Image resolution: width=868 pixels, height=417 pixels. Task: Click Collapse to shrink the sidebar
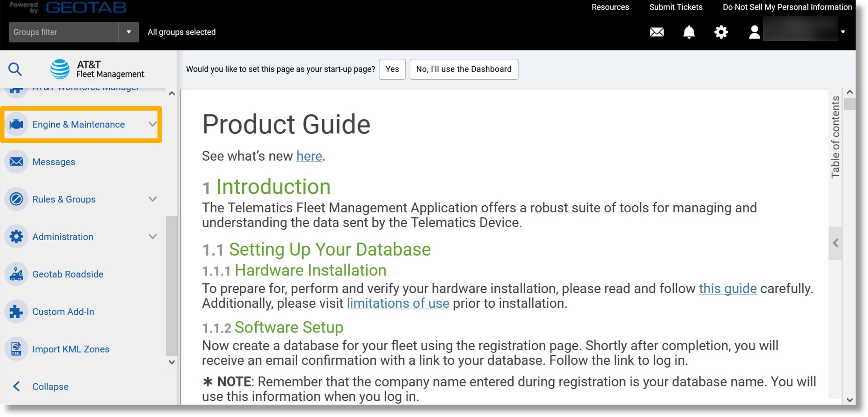click(x=50, y=386)
